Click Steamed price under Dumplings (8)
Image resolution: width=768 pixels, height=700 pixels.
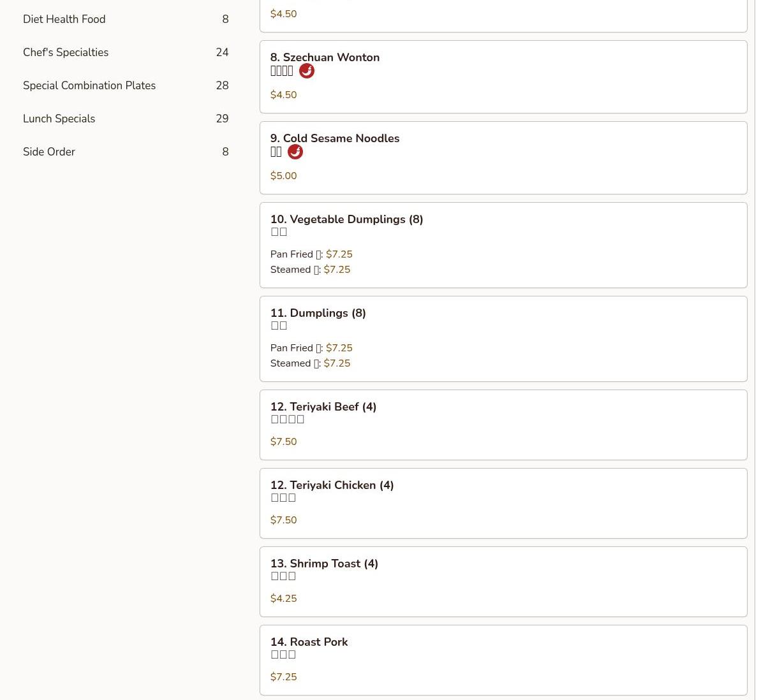pos(337,363)
